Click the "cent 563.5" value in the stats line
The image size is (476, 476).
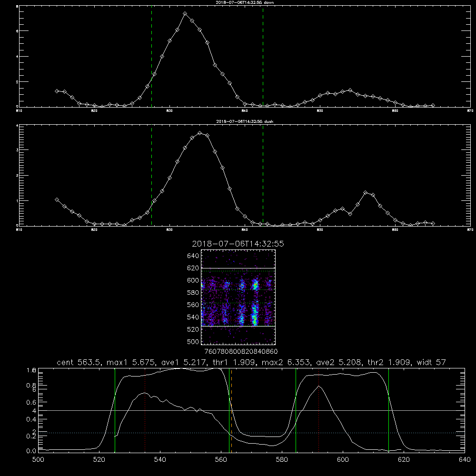pyautogui.click(x=79, y=362)
